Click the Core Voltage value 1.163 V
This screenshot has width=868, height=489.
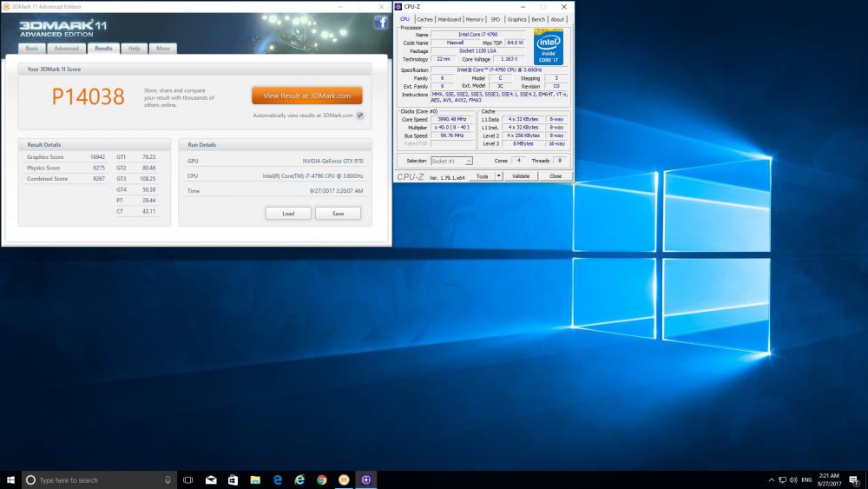click(510, 59)
